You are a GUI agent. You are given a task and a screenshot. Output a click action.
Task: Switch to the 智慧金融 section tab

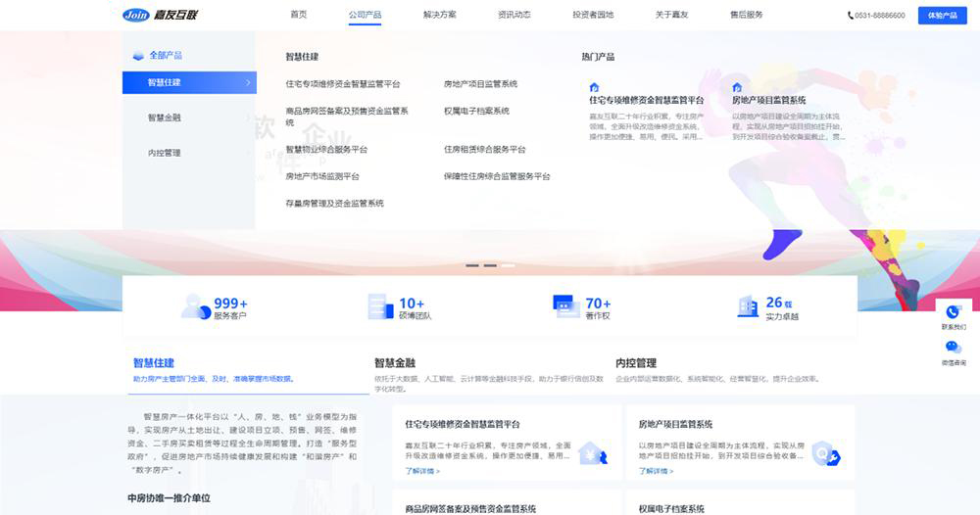point(395,362)
